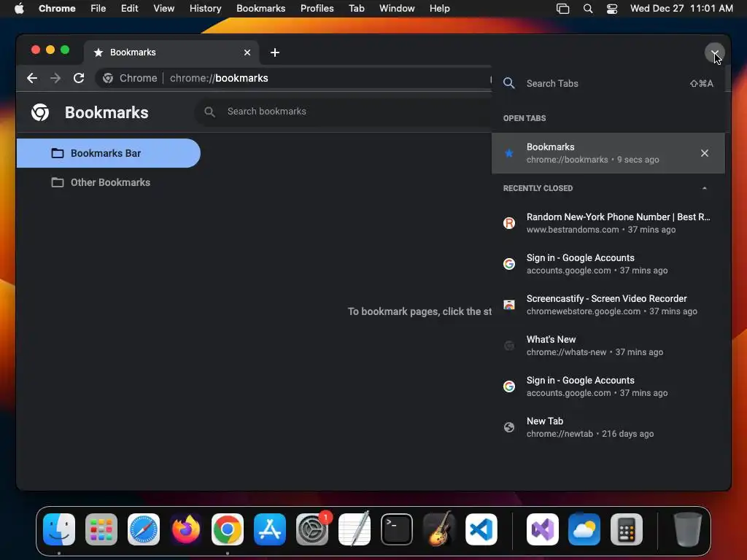This screenshot has width=747, height=560.
Task: Click the date and time in menu bar
Action: pyautogui.click(x=681, y=9)
